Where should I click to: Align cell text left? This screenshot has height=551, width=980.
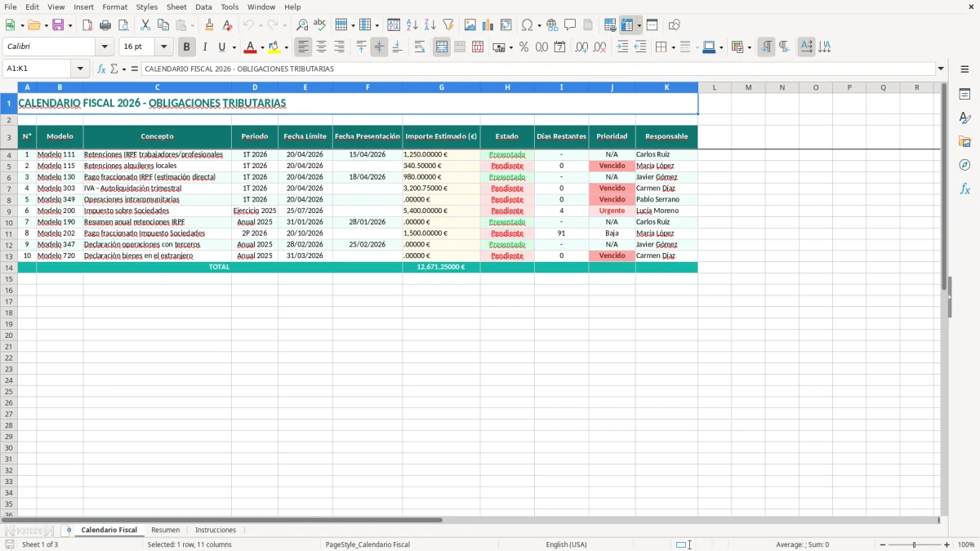pos(304,47)
